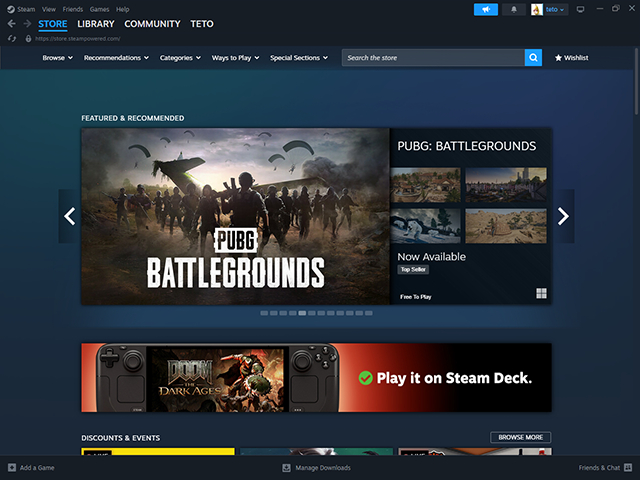Select the first PUBG screenshot thumbnail
Image resolution: width=640 pixels, height=480 pixels.
tap(427, 185)
